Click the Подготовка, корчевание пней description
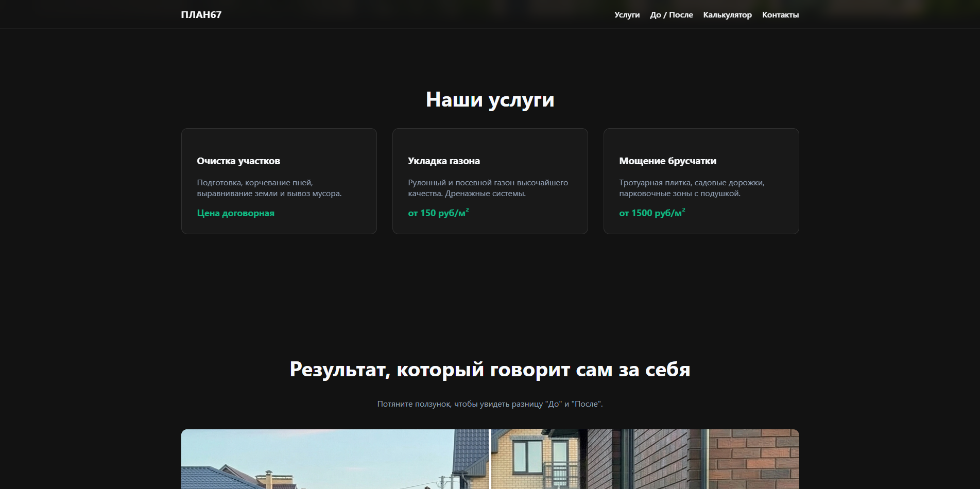This screenshot has width=980, height=489. click(x=269, y=188)
